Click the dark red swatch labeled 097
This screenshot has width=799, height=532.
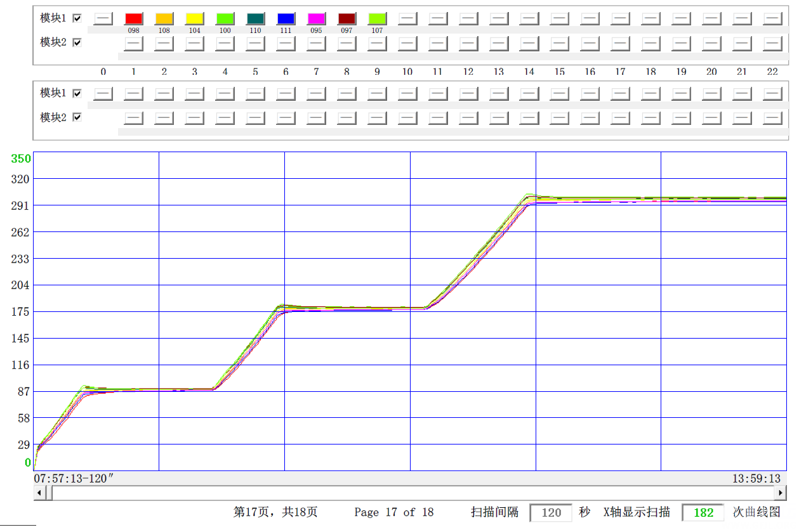347,18
